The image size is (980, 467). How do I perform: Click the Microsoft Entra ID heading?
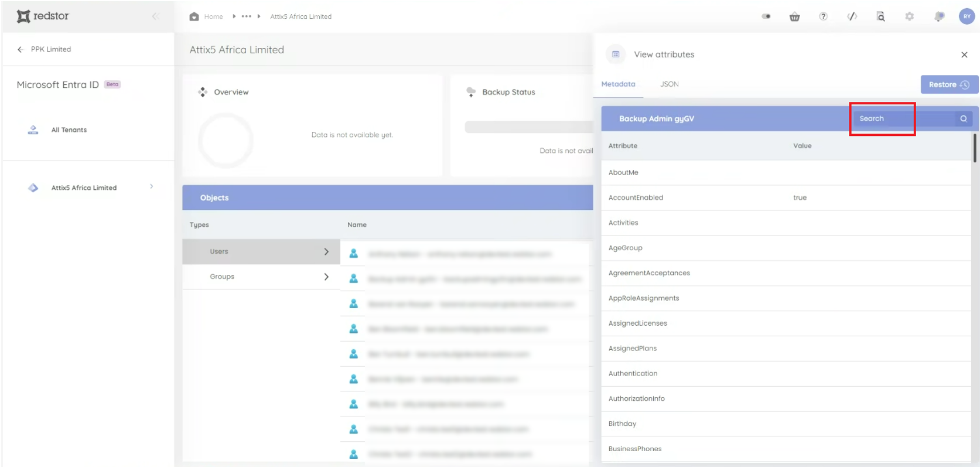[x=57, y=84]
